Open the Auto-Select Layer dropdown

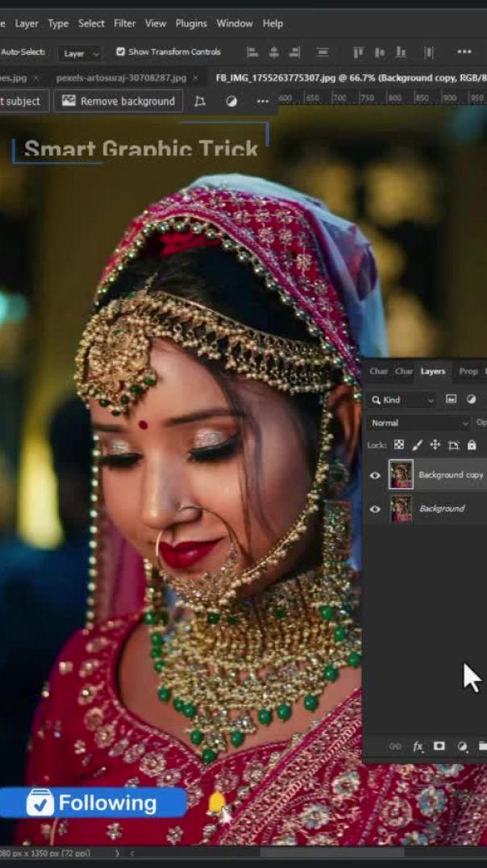[81, 53]
